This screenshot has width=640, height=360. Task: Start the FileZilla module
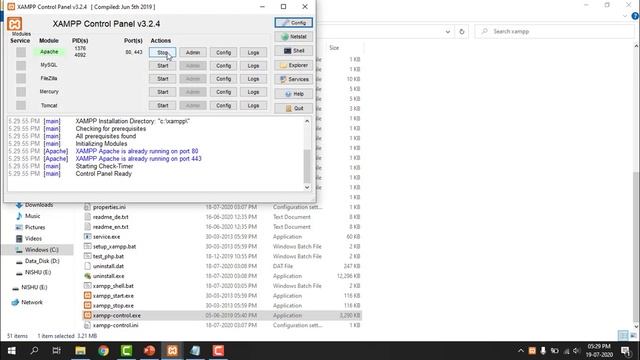pos(162,79)
